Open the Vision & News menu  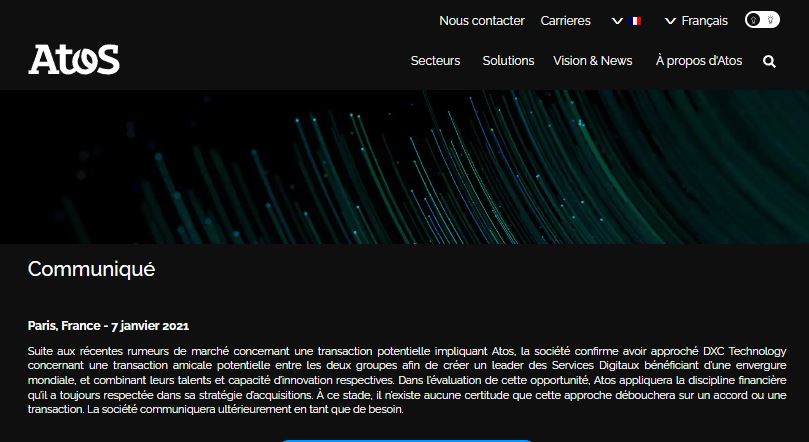tap(593, 61)
